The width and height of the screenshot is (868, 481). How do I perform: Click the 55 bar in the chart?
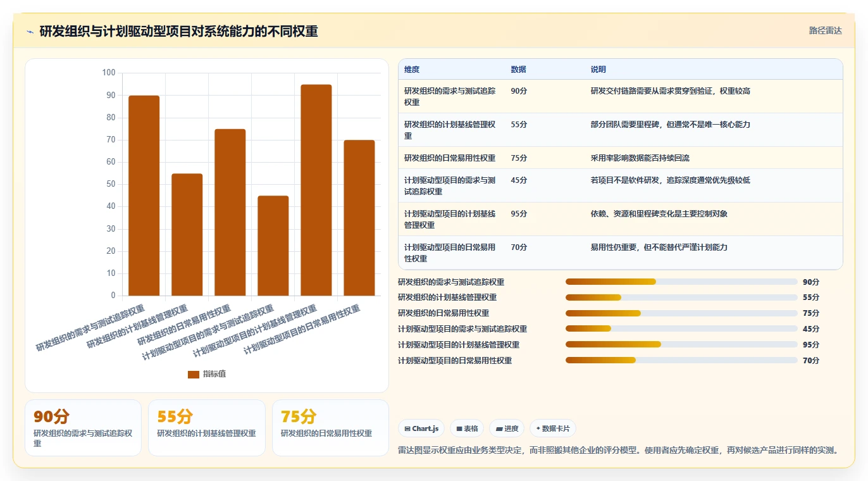pos(187,234)
